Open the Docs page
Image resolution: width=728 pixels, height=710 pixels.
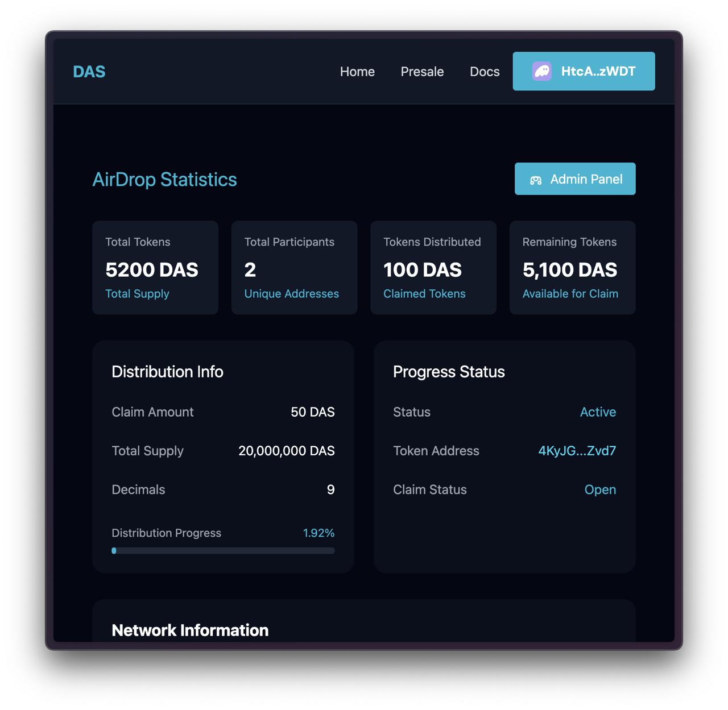[x=485, y=72]
